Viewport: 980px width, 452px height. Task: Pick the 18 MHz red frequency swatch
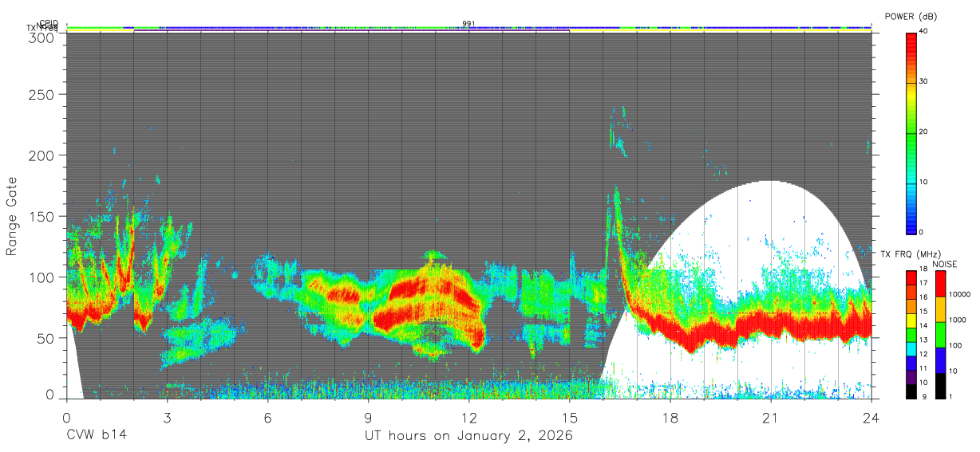point(911,278)
